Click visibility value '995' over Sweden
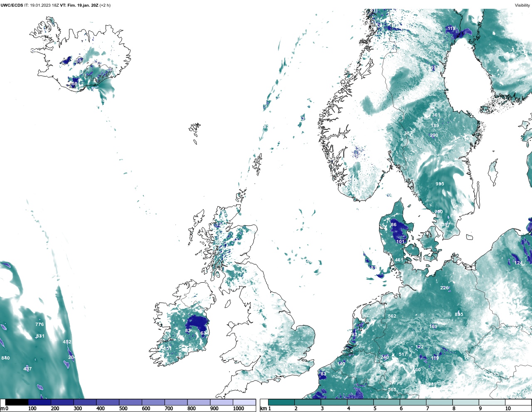Viewport: 532px width, 412px height. tap(440, 184)
